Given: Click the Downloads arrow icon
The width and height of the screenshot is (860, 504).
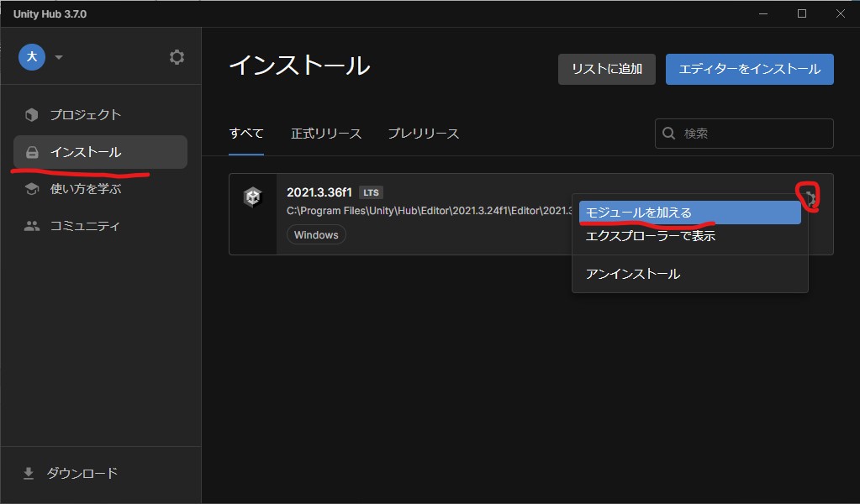Looking at the screenshot, I should 29,473.
